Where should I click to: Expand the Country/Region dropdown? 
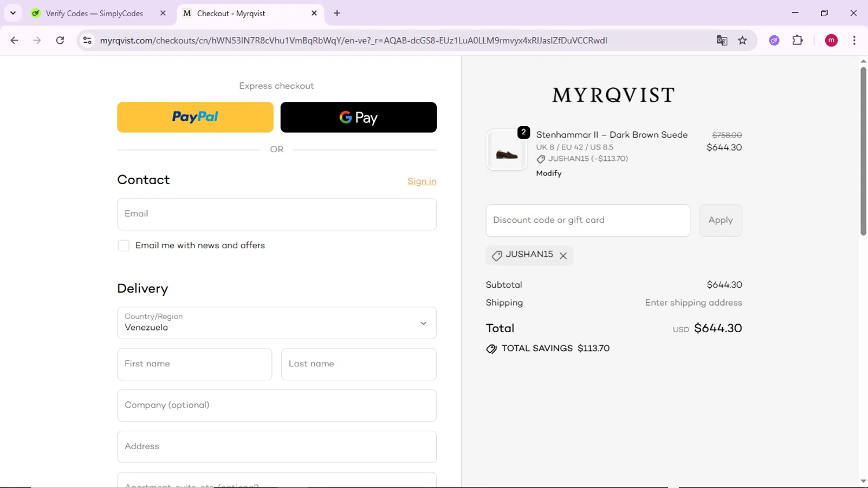click(277, 323)
